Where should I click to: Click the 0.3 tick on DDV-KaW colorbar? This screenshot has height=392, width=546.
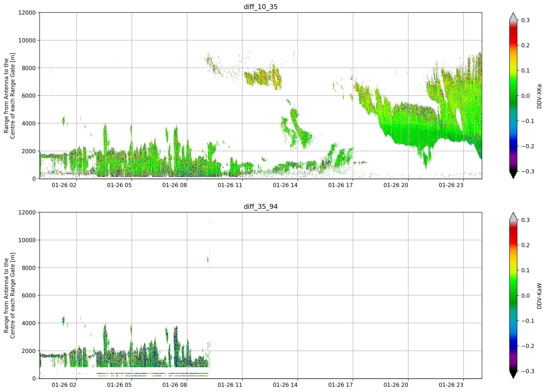pos(526,220)
